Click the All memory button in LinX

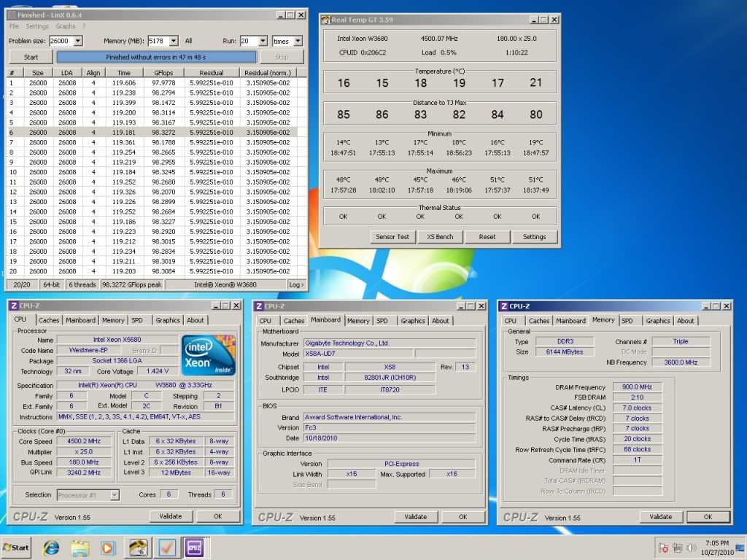coord(188,41)
